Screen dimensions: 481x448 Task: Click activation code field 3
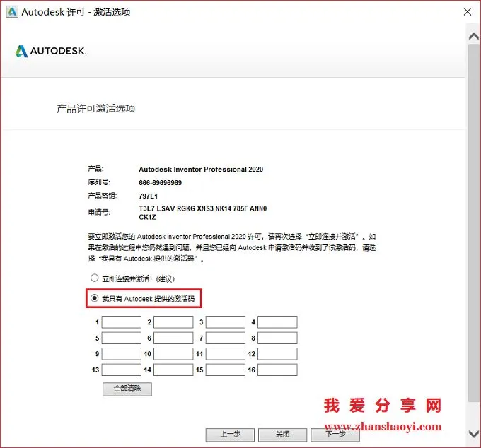pos(226,322)
